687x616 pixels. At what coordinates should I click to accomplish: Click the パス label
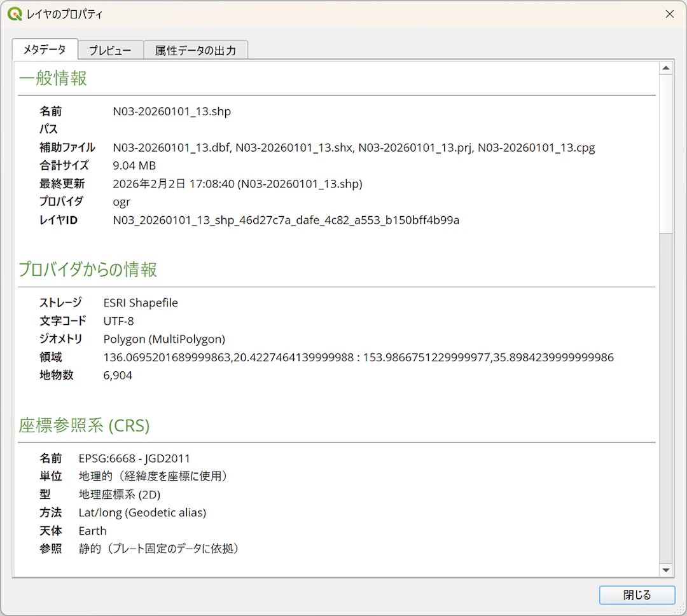point(48,129)
